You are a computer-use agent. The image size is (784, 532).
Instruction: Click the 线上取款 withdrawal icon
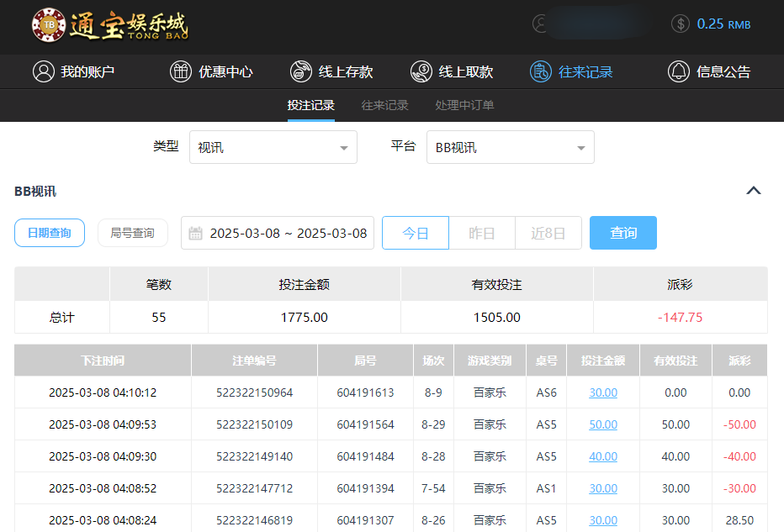tap(420, 71)
